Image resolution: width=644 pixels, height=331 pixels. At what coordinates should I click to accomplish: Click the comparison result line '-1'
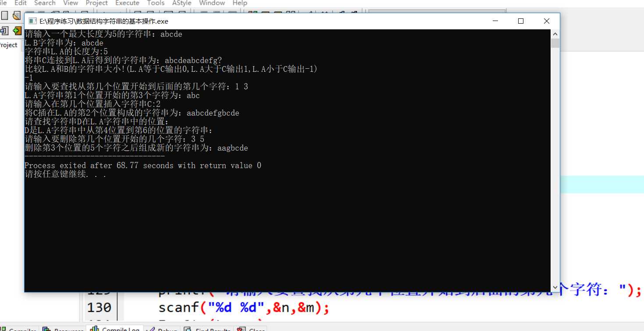29,78
